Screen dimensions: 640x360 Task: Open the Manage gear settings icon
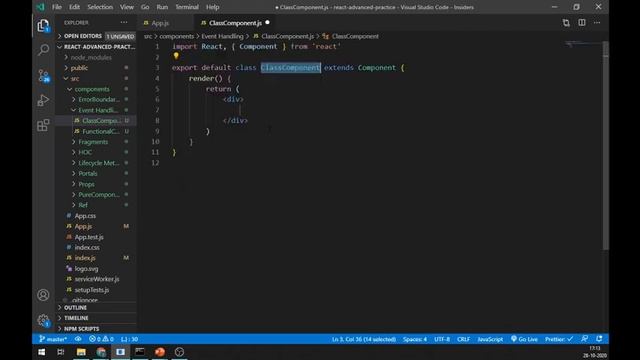[x=43, y=320]
